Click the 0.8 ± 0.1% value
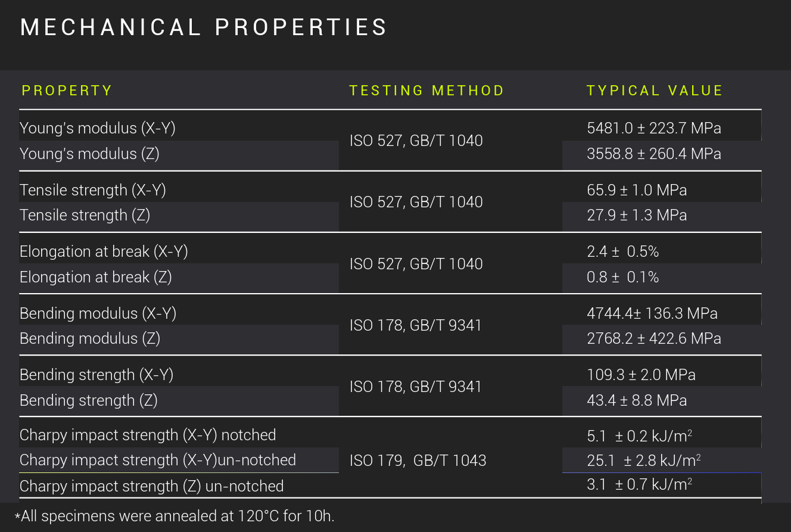The height and width of the screenshot is (532, 791). click(x=622, y=277)
